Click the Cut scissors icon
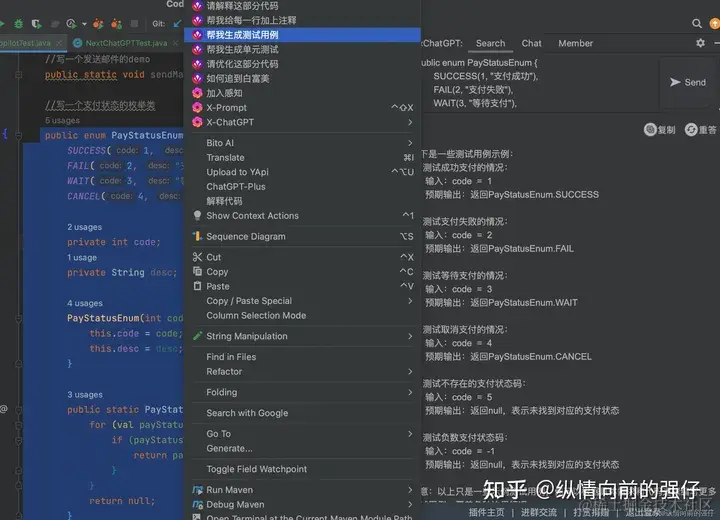720x520 pixels. coord(197,257)
